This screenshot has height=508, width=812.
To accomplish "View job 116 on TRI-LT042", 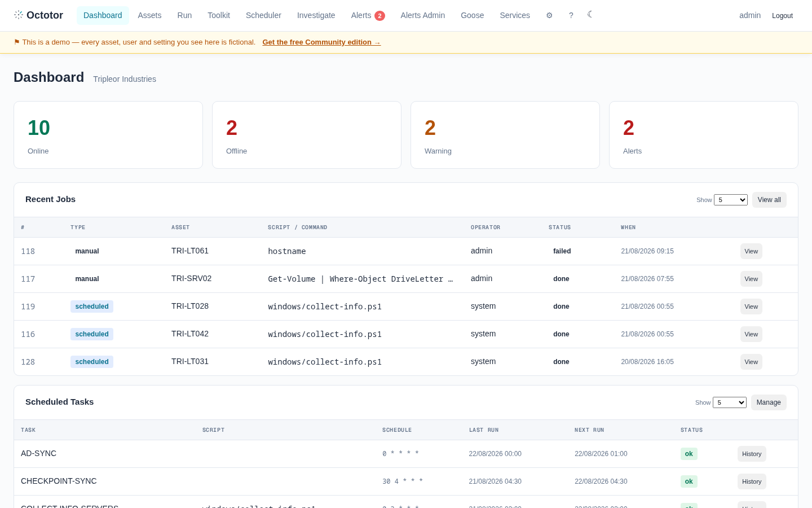I will [751, 334].
